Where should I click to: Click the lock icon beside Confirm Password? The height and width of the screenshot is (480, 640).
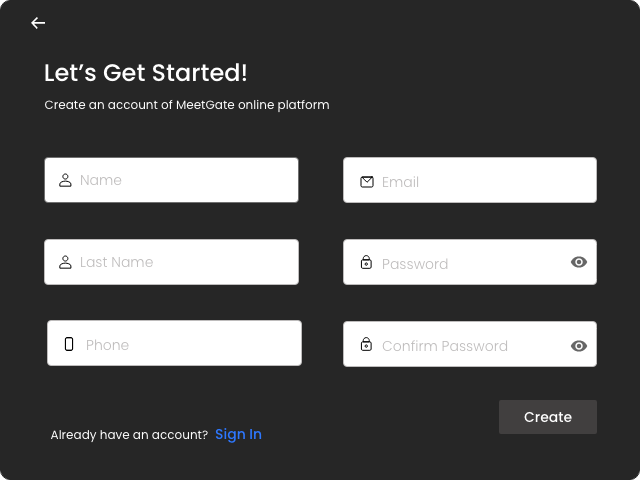click(x=367, y=344)
